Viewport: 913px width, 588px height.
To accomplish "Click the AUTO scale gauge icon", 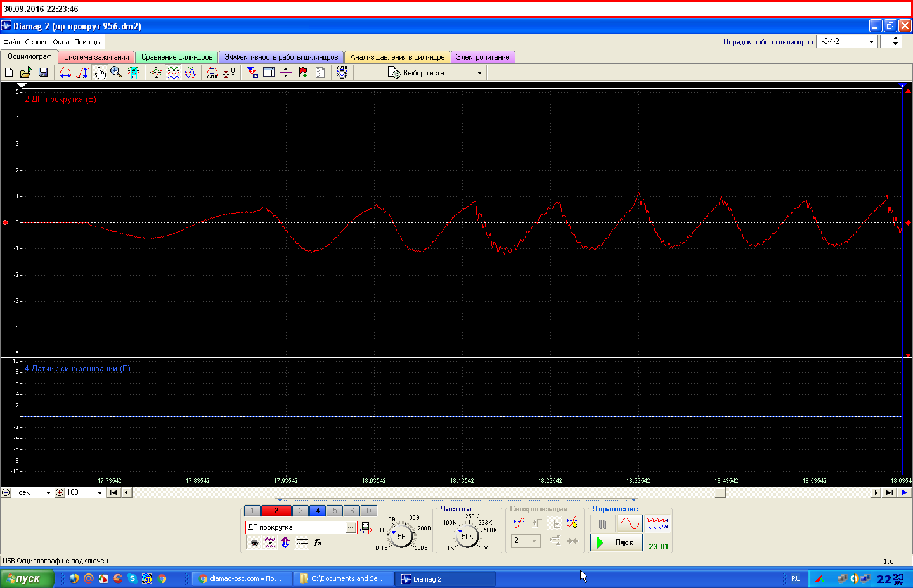I will click(212, 72).
